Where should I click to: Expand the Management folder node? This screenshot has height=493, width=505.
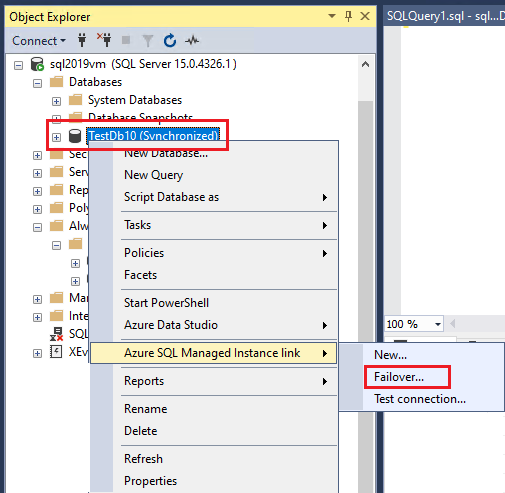point(37,299)
